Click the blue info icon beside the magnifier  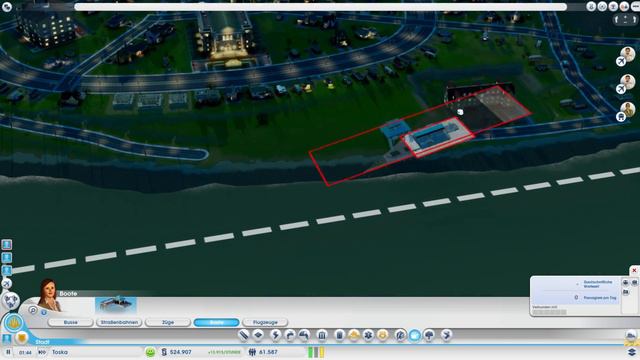(44, 313)
